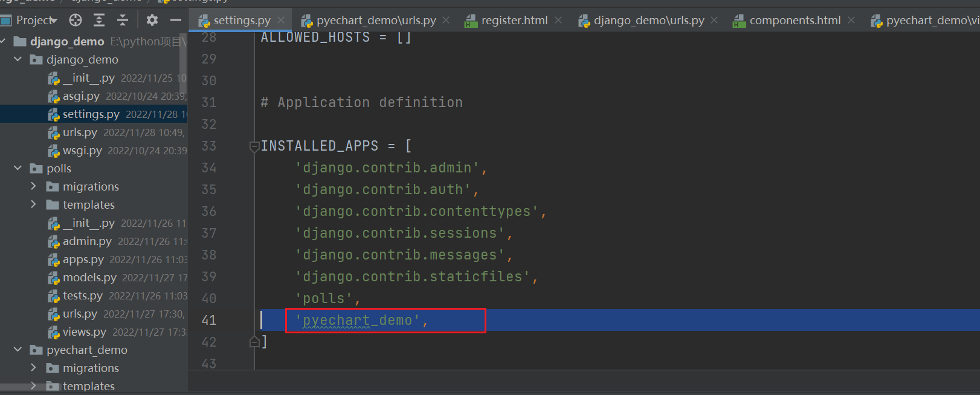Open tests.py in polls folder
The image size is (980, 395).
pyautogui.click(x=83, y=295)
